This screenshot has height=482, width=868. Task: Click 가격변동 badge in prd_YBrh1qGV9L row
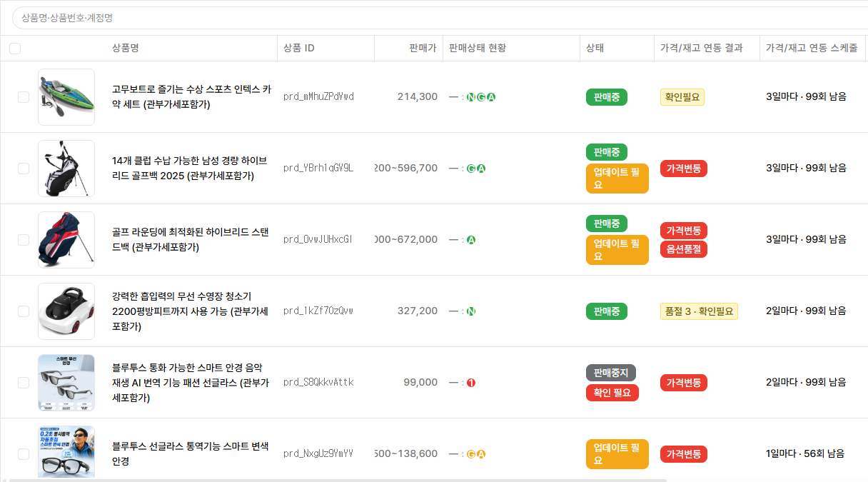pyautogui.click(x=684, y=169)
